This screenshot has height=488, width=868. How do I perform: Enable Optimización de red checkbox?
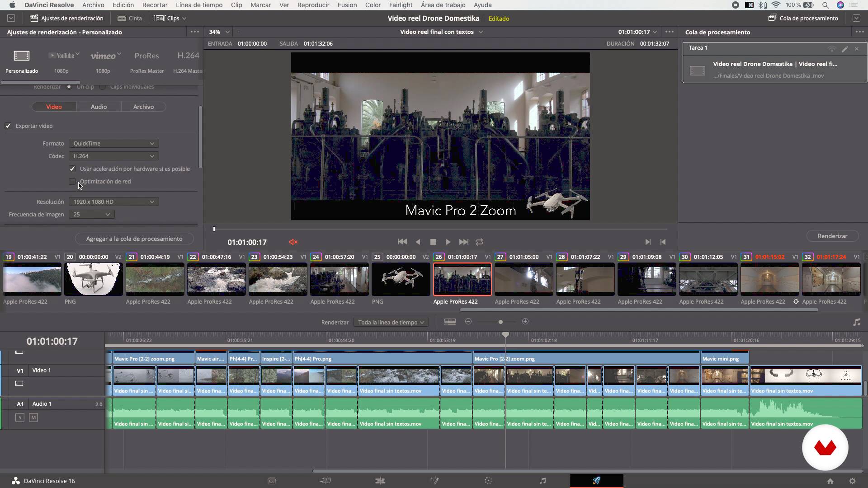click(72, 182)
